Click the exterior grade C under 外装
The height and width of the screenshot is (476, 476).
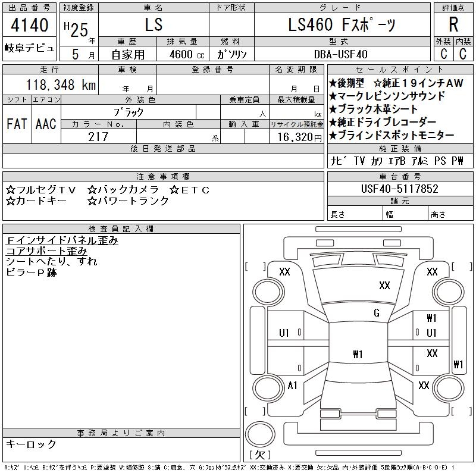443,54
